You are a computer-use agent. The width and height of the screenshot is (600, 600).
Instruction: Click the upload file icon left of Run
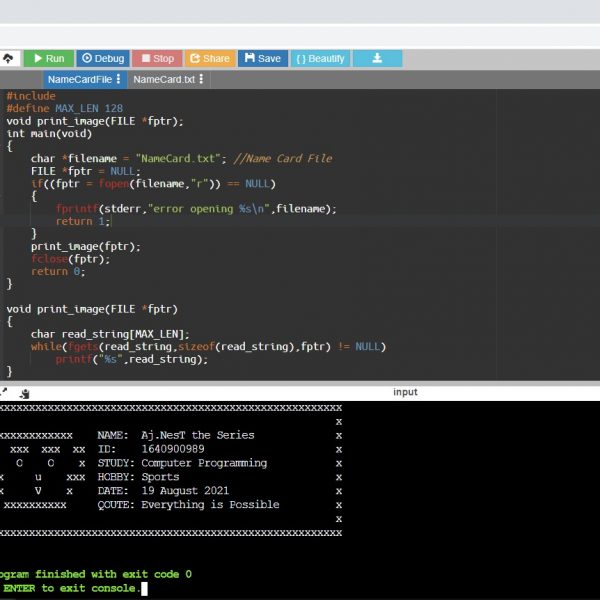[x=7, y=59]
